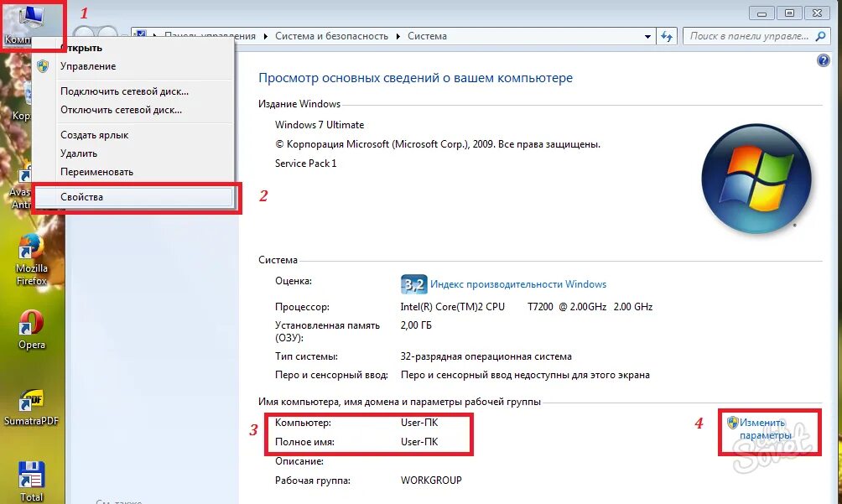Viewport: 842px width, 504px height.
Task: Select Создать ярлык in the context menu
Action: pyautogui.click(x=133, y=135)
